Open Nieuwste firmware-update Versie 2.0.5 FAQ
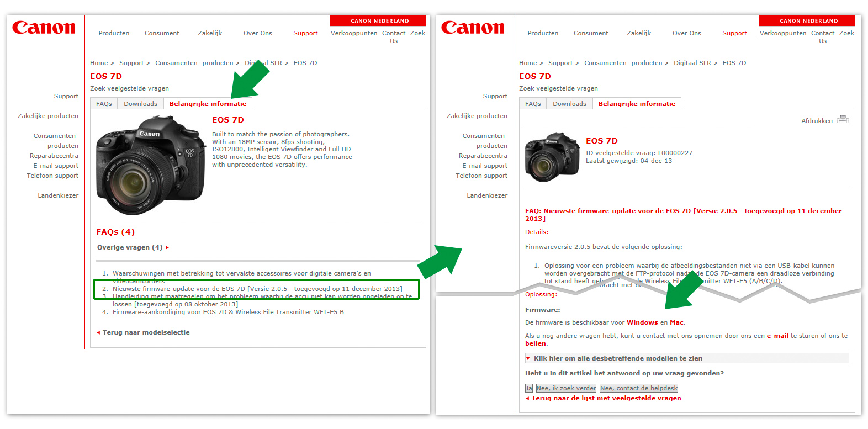Viewport: 868px width, 429px height. click(257, 289)
